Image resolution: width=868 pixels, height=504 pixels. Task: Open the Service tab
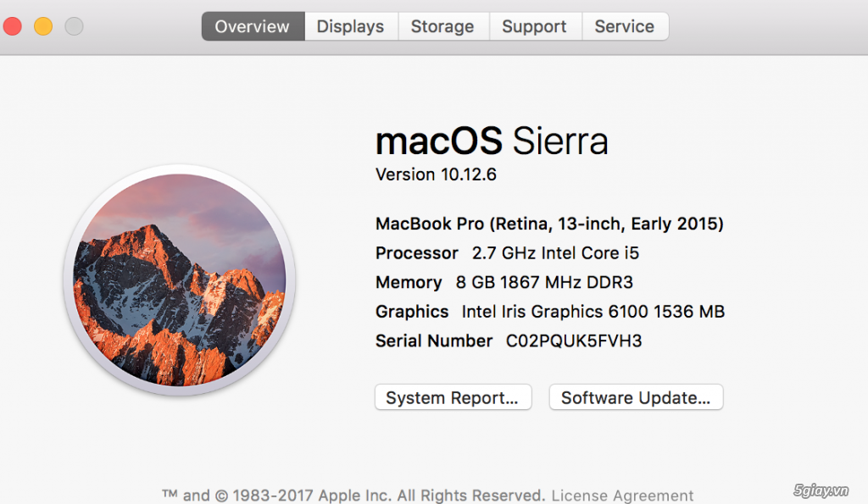pyautogui.click(x=625, y=26)
